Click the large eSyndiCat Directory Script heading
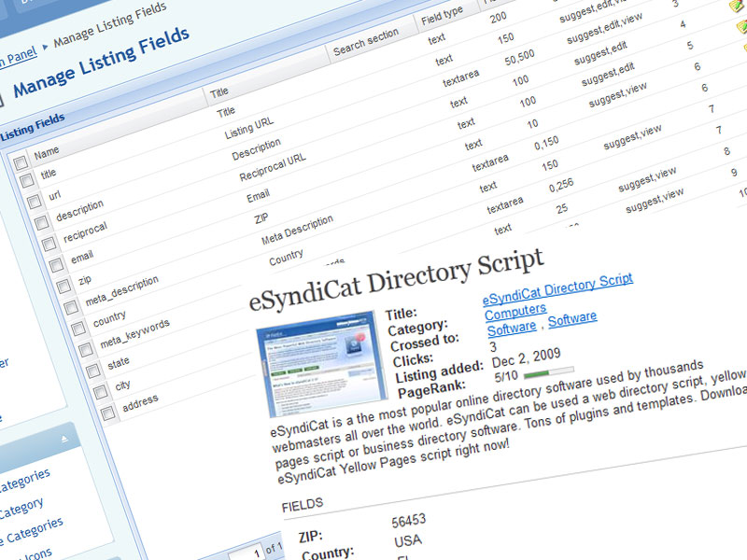The height and width of the screenshot is (560, 747). (396, 281)
